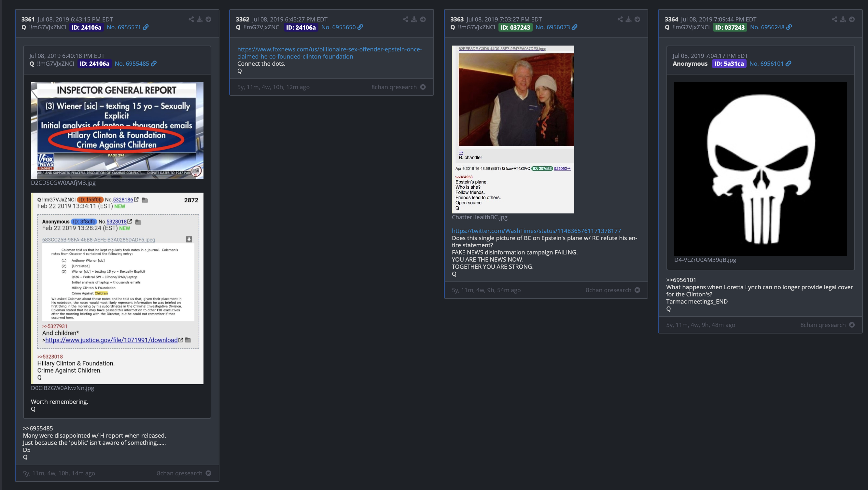Click the >>6955485 reply reference
The height and width of the screenshot is (490, 868).
[38, 429]
